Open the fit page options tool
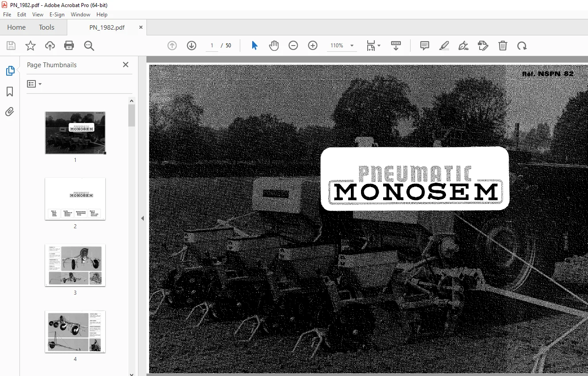Screen dimensions: 588x376 click(373, 46)
